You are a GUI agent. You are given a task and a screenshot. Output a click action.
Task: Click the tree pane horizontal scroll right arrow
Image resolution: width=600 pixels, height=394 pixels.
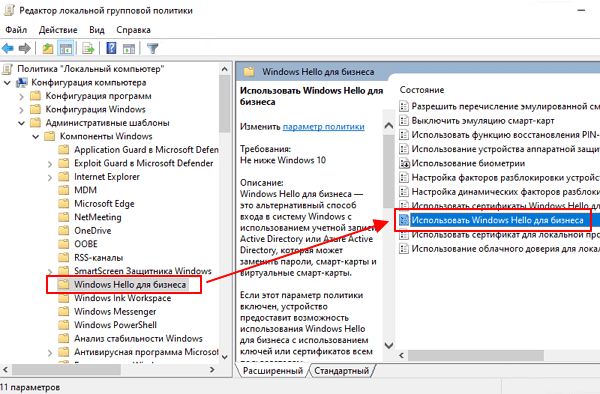coord(212,370)
